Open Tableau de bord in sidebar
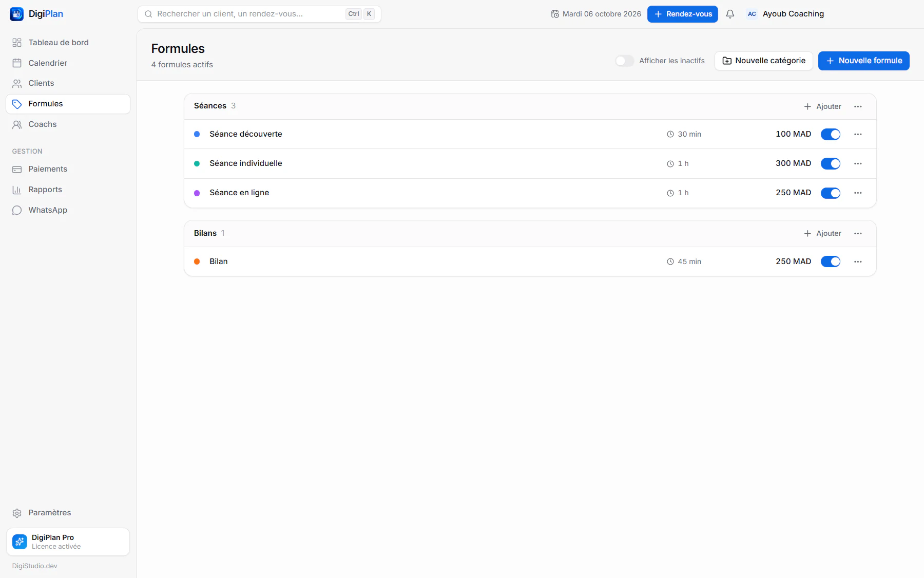924x578 pixels. (68, 43)
